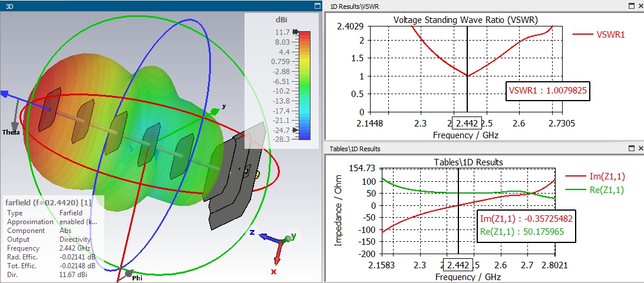The height and width of the screenshot is (283, 644).
Task: Click the Component Abs info row
Action: click(x=39, y=231)
